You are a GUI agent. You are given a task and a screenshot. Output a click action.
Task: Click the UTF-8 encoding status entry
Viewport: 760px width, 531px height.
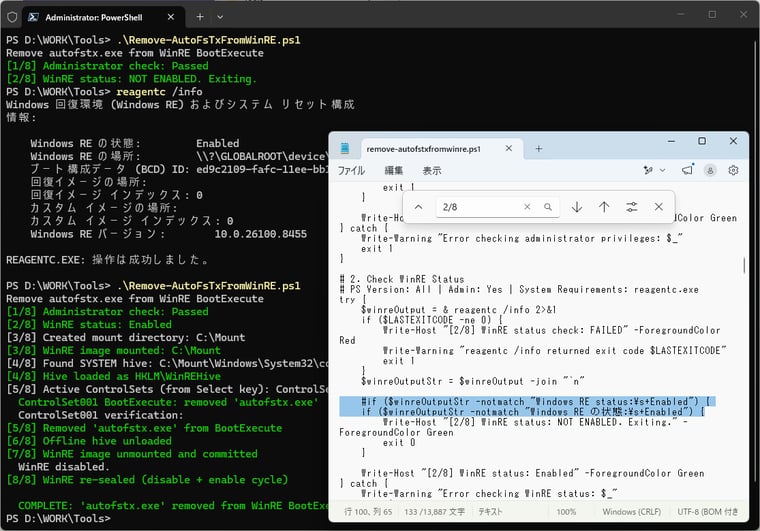click(708, 512)
